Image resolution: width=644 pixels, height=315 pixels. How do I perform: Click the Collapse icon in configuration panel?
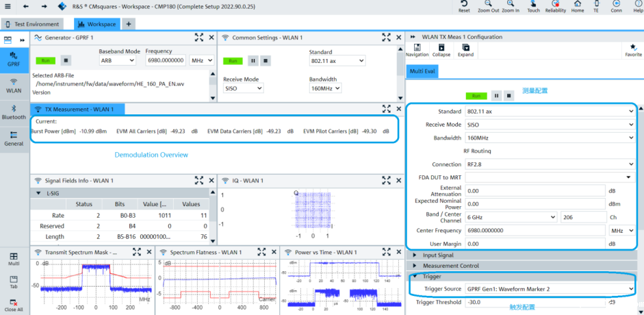tap(441, 51)
